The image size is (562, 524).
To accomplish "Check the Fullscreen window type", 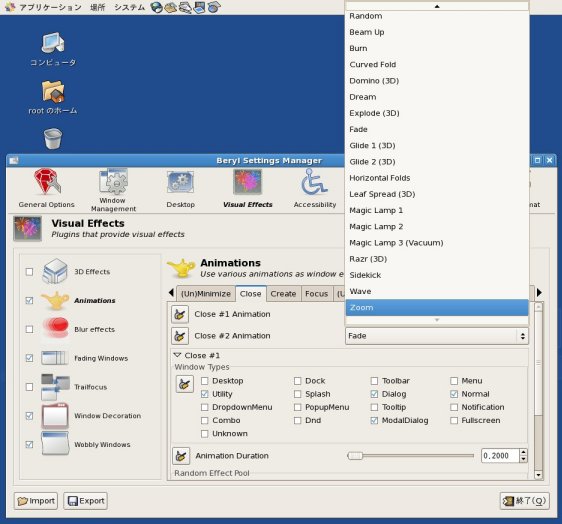I will point(454,420).
